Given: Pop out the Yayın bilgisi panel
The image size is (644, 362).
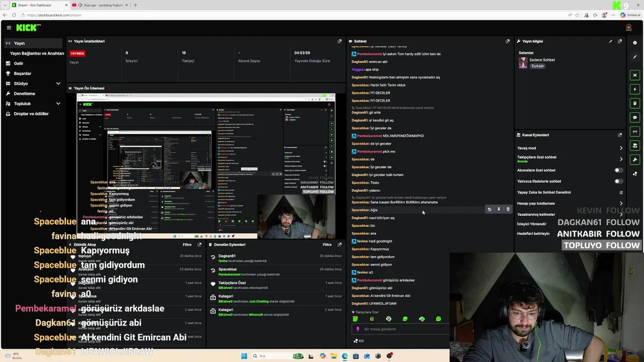Looking at the screenshot, I should pyautogui.click(x=619, y=41).
